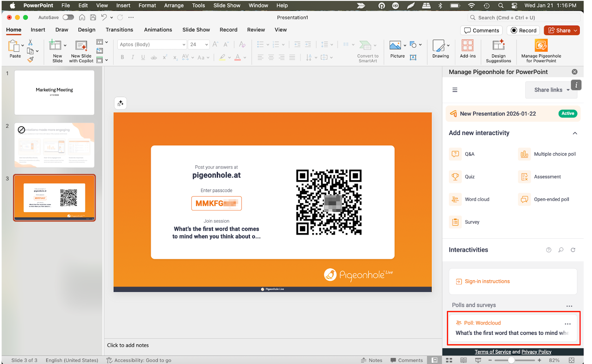This screenshot has height=364, width=592.
Task: Adjust the zoom slider in the status bar
Action: coord(511,360)
